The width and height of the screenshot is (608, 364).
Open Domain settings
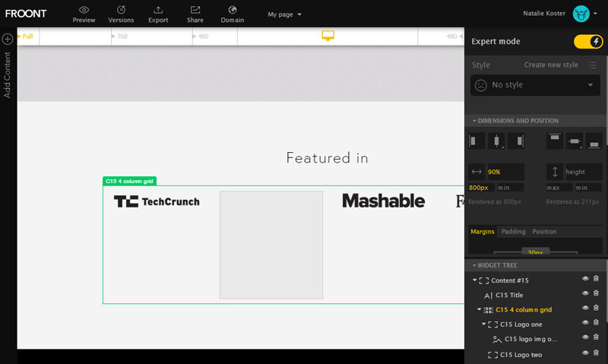(x=233, y=14)
